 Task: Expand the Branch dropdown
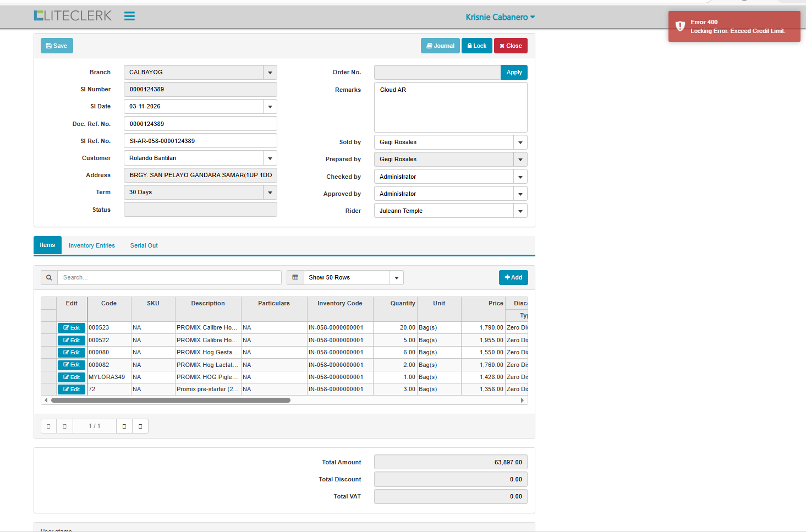(x=270, y=73)
